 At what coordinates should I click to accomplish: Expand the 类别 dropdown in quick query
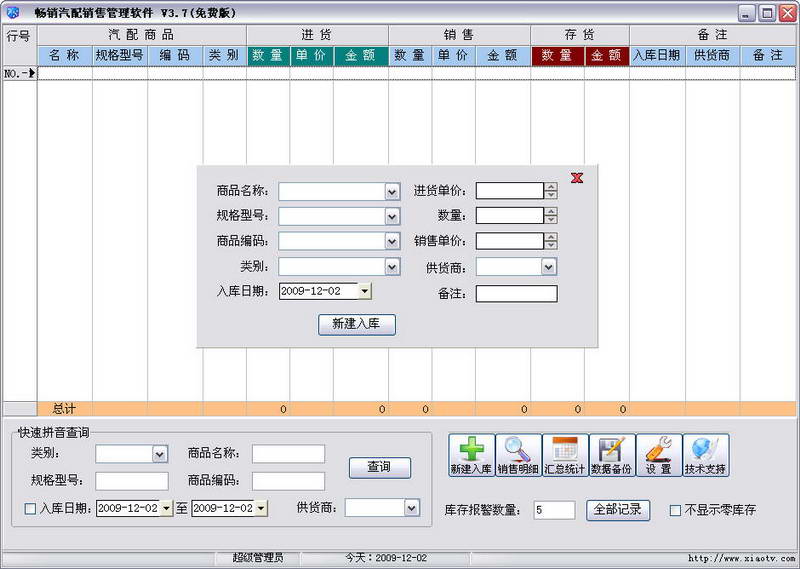[x=160, y=454]
